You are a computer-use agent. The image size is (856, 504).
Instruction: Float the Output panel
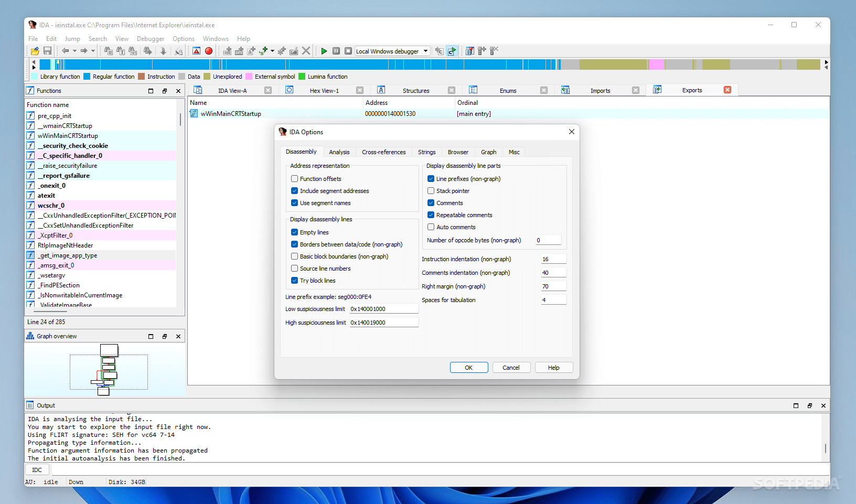tap(810, 405)
